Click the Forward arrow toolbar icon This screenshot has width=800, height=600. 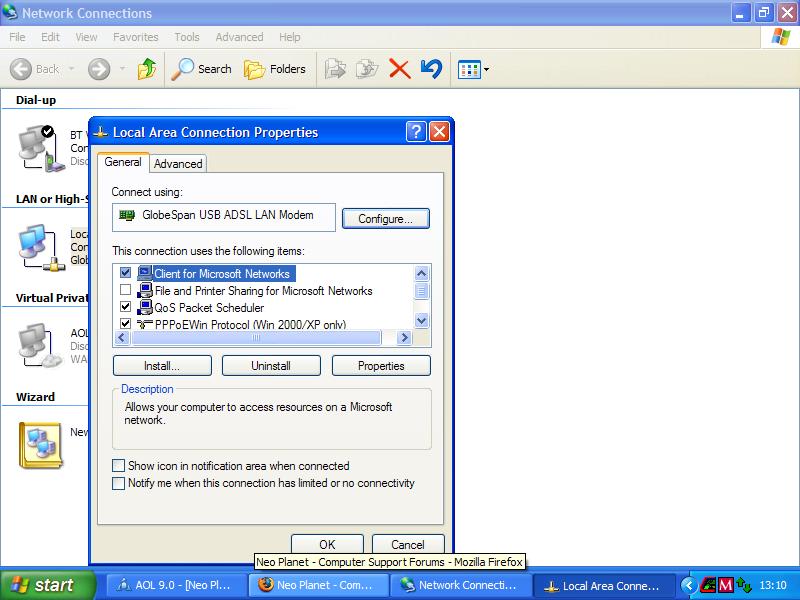pos(98,69)
